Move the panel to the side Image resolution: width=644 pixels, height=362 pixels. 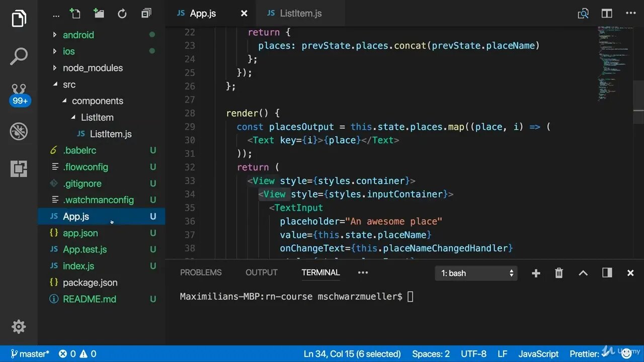pyautogui.click(x=607, y=273)
